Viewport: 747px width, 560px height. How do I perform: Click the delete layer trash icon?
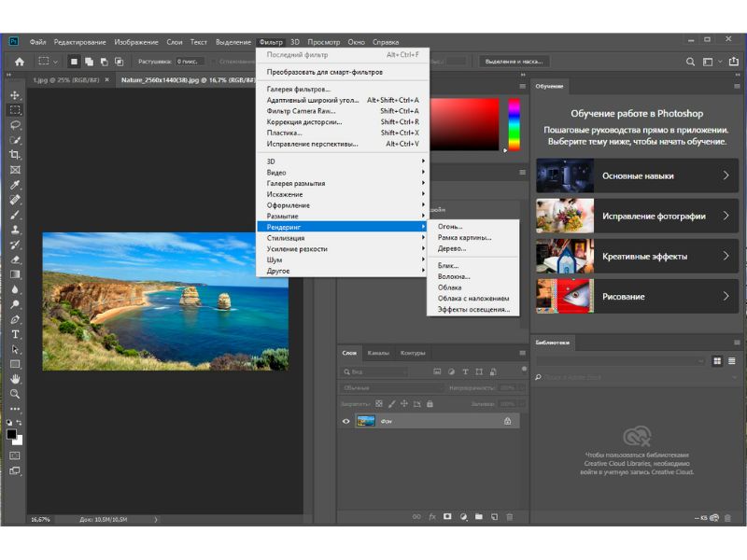tap(509, 516)
